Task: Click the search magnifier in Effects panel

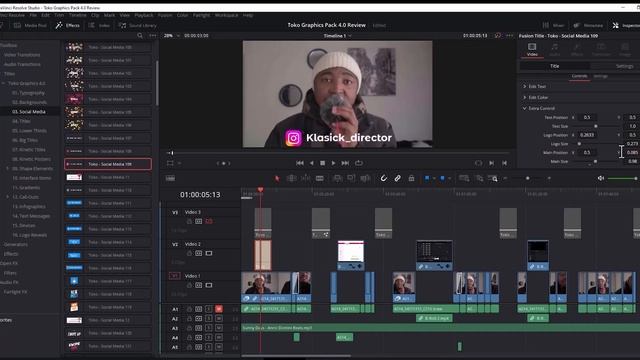Action: [x=140, y=36]
